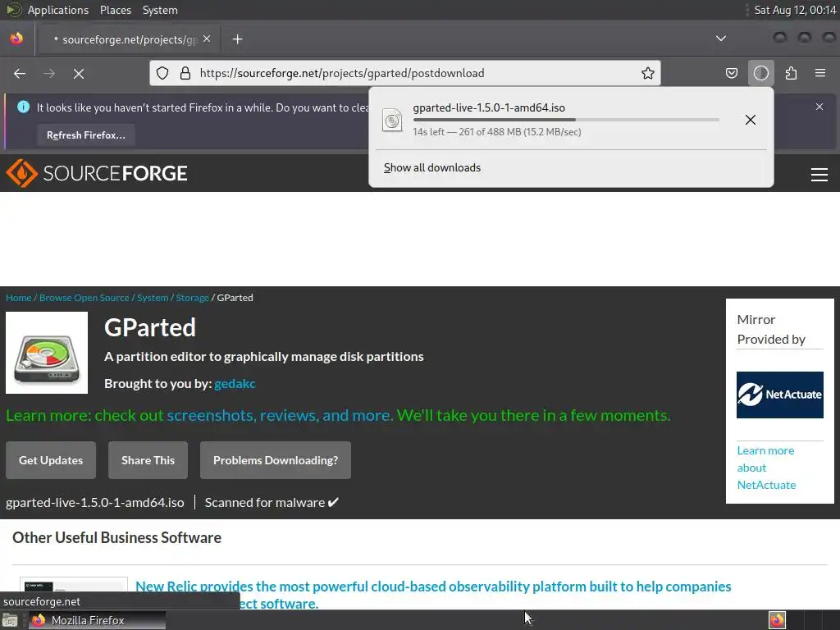840x630 pixels.
Task: Click the GParted project icon
Action: [x=47, y=353]
